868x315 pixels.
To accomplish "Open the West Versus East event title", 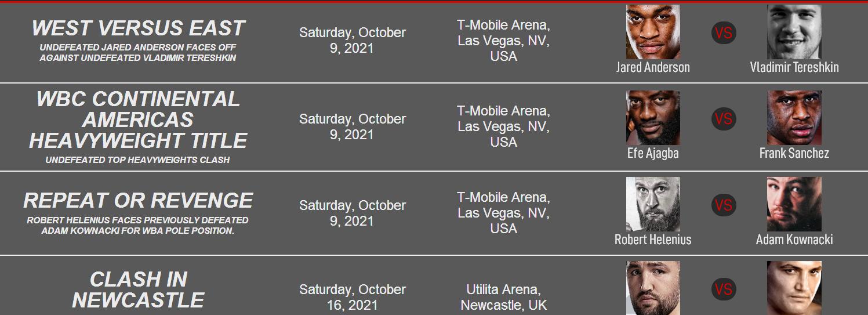I will tap(138, 28).
